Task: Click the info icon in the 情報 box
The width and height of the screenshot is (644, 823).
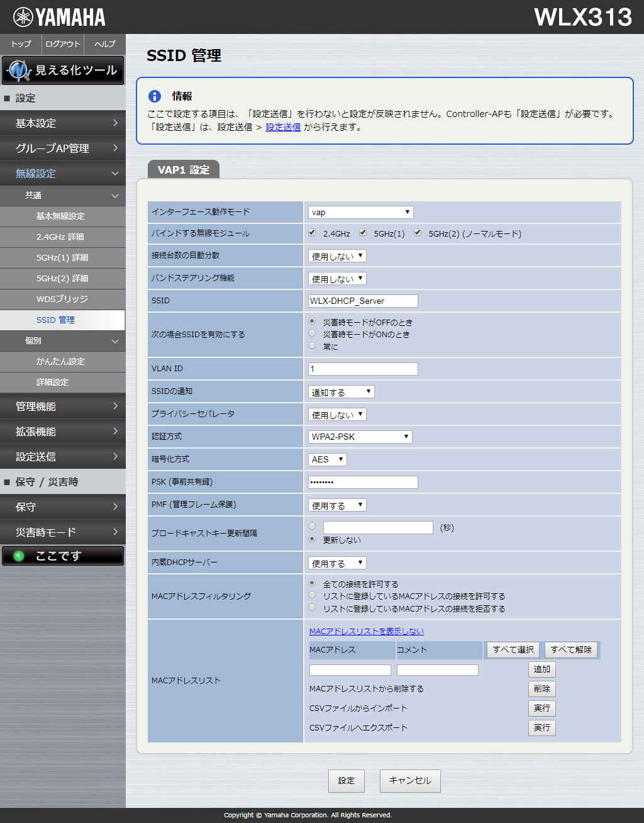Action: point(154,96)
